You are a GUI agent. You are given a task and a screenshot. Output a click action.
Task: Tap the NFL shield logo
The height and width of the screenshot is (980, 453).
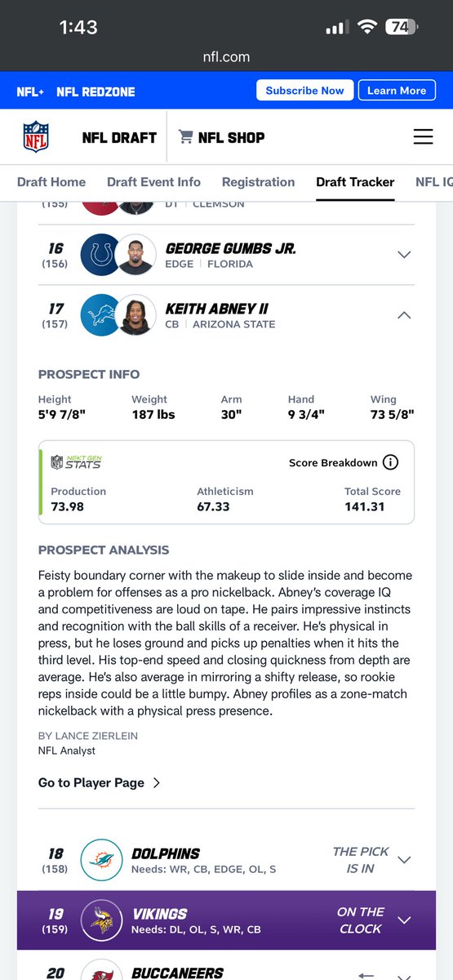[36, 136]
